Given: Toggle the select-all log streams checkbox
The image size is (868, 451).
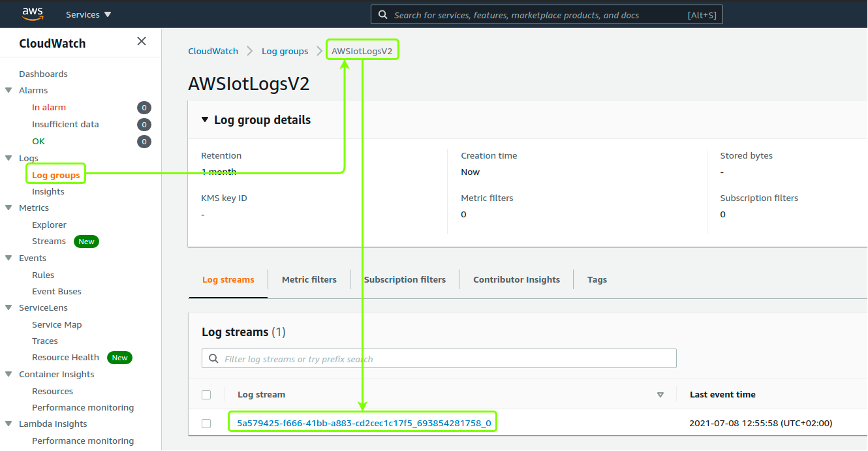Looking at the screenshot, I should click(206, 394).
